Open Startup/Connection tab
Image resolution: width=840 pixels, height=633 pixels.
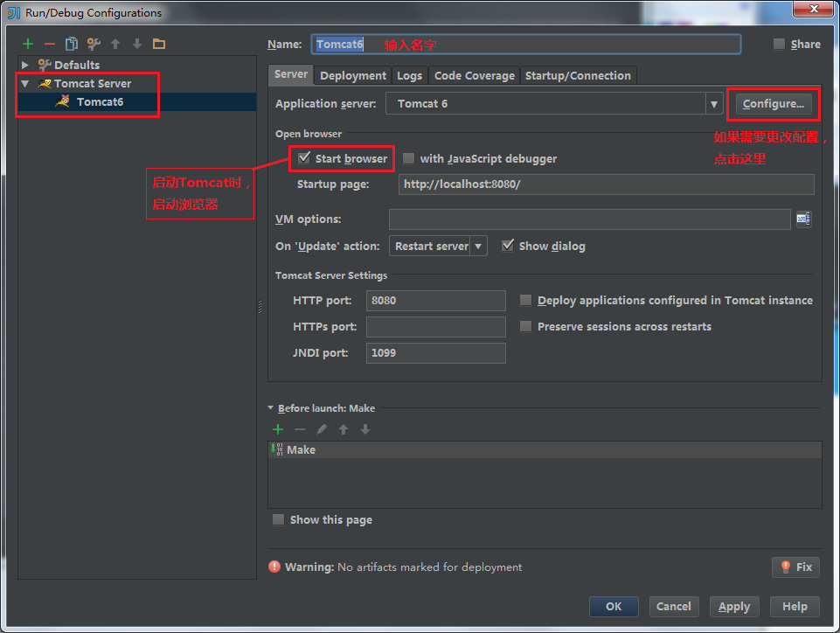[578, 75]
